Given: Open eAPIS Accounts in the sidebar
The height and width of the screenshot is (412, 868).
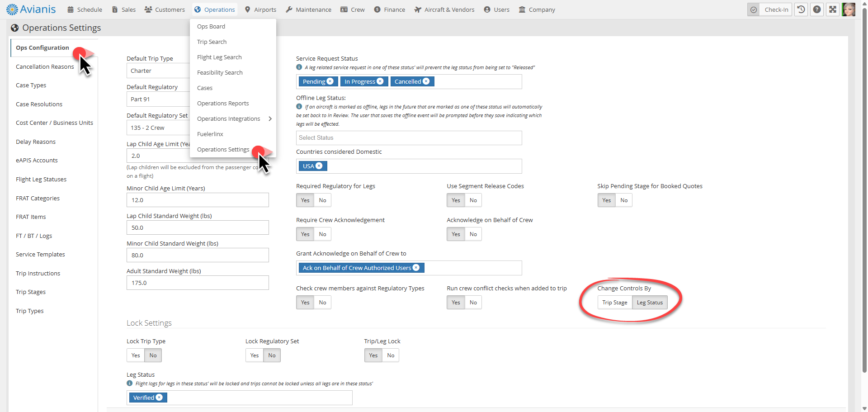Looking at the screenshot, I should pyautogui.click(x=37, y=160).
